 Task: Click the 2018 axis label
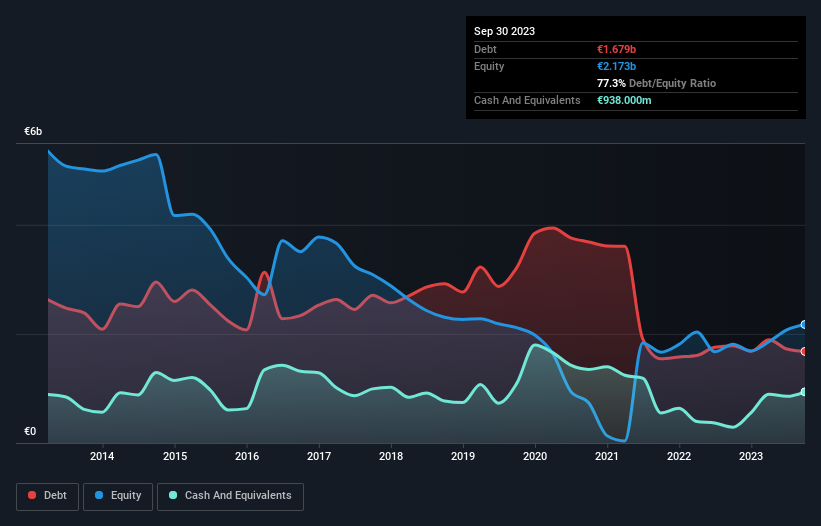click(391, 456)
